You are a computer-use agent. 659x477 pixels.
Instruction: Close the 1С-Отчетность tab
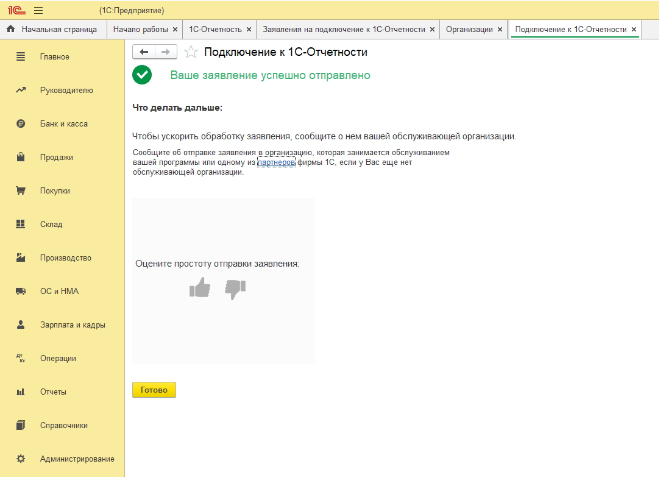249,29
